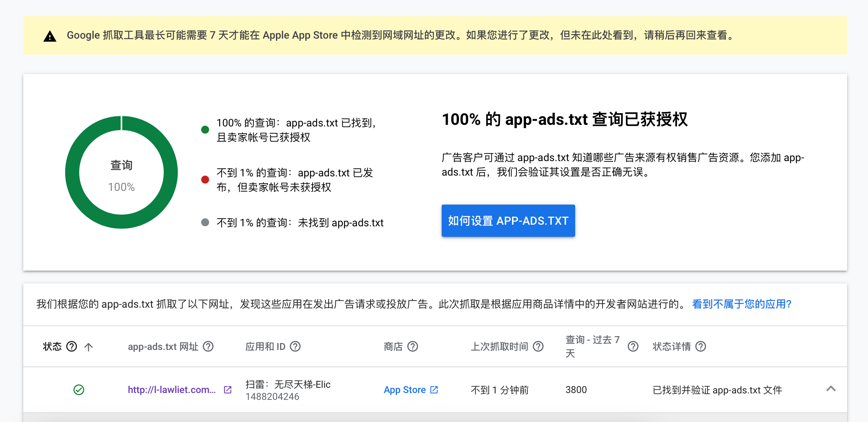Image resolution: width=868 pixels, height=422 pixels.
Task: Open the App Store link
Action: tap(405, 390)
